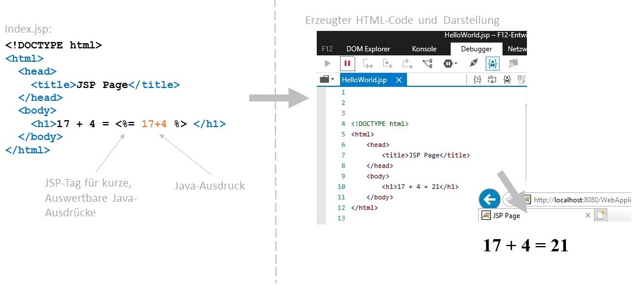
Task: Click the word wrap icon
Action: click(x=492, y=80)
